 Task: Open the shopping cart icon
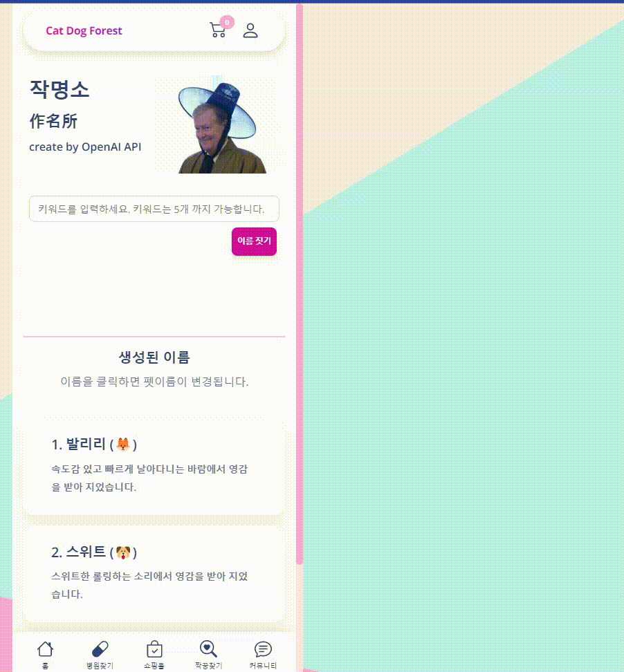[x=218, y=30]
